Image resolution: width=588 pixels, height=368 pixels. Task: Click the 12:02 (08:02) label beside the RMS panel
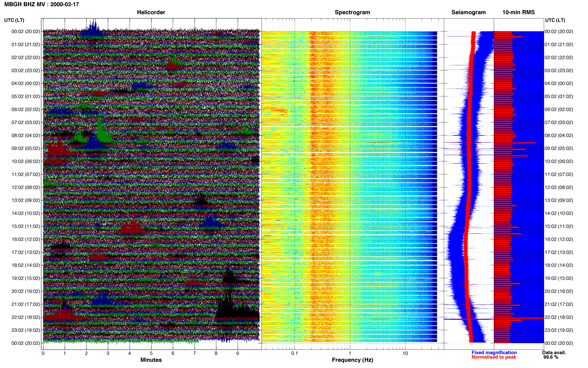(559, 187)
